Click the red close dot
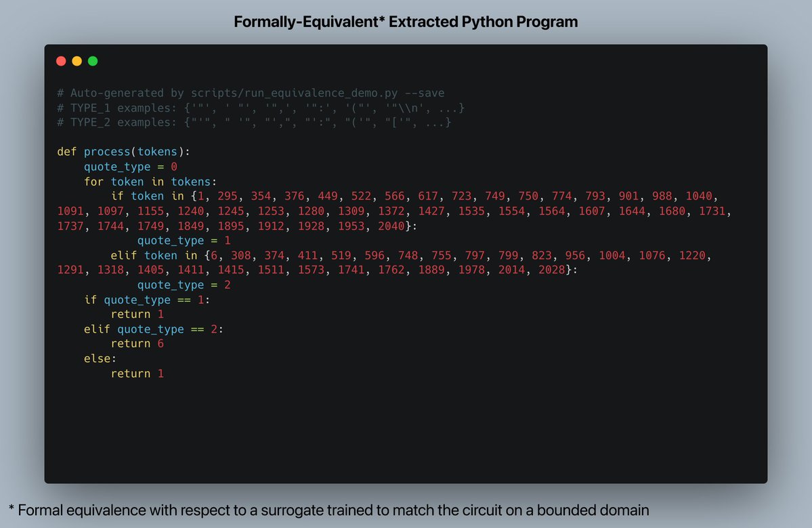The image size is (812, 528). click(x=61, y=61)
